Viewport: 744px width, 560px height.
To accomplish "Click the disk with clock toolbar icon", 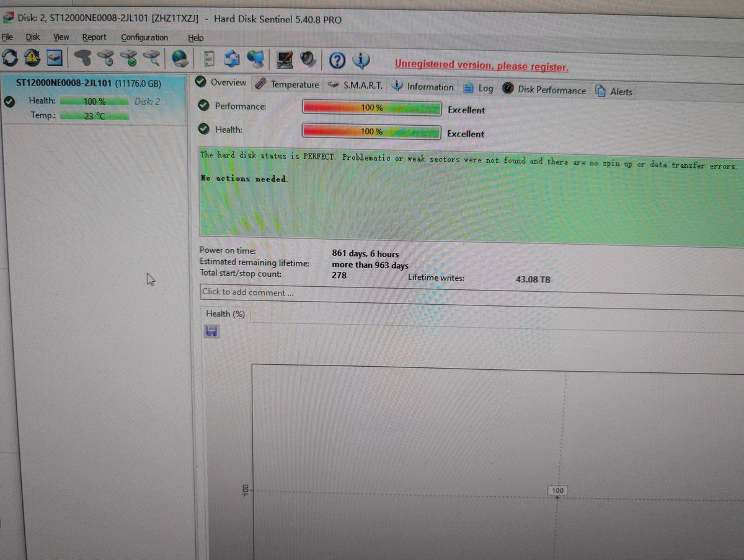I will coord(107,58).
